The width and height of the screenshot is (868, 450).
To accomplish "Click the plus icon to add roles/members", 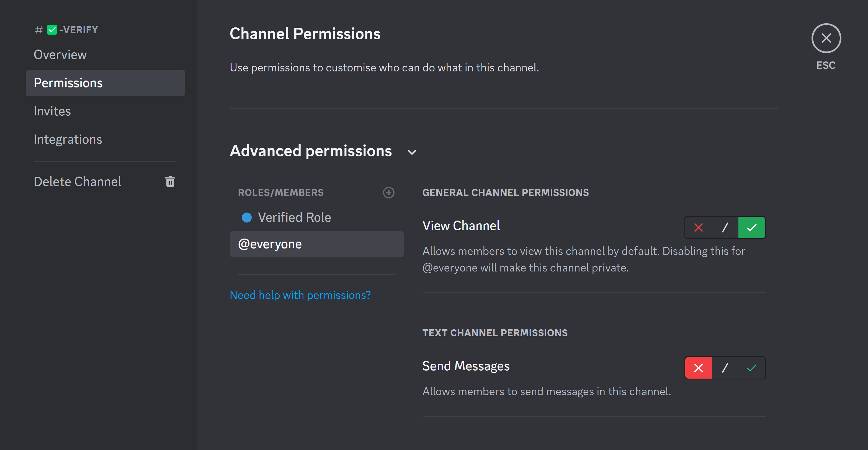I will [x=388, y=193].
